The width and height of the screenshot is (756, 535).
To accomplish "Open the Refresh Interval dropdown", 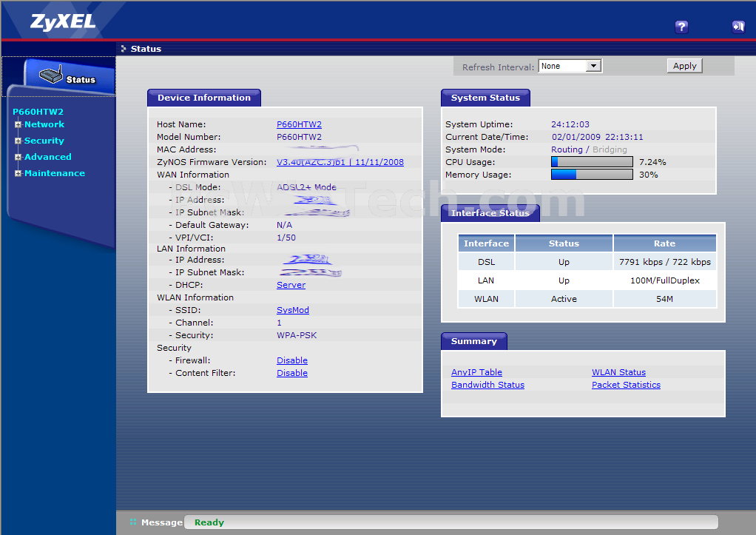I will 570,66.
